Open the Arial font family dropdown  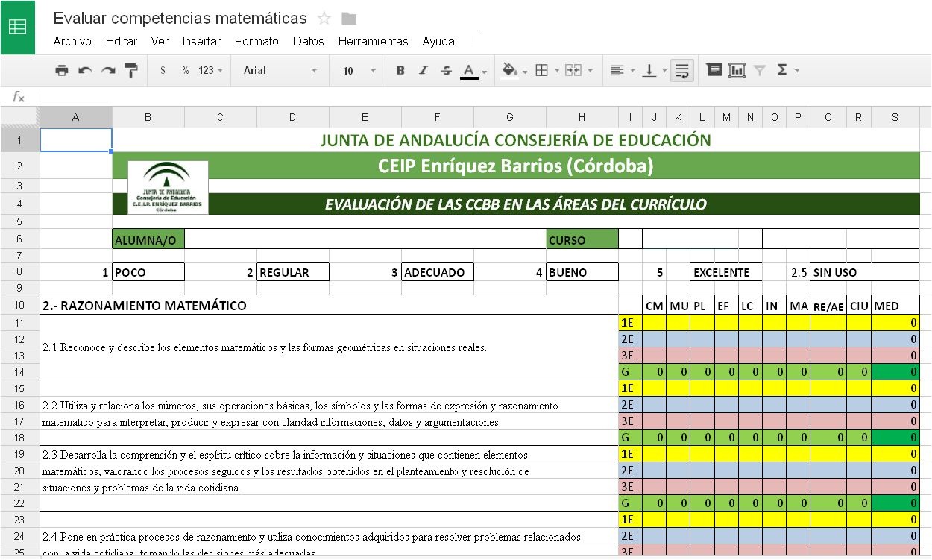coord(280,70)
